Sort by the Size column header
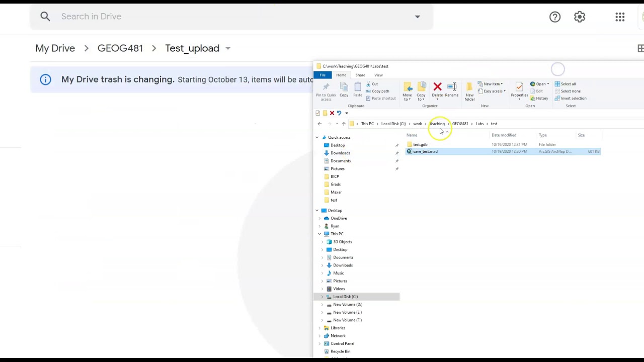 coord(581,135)
